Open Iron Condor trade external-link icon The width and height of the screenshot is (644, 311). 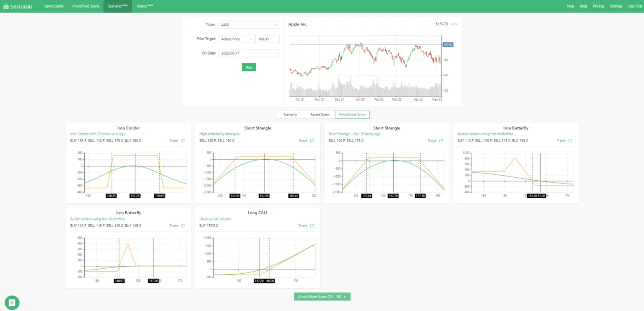point(183,141)
